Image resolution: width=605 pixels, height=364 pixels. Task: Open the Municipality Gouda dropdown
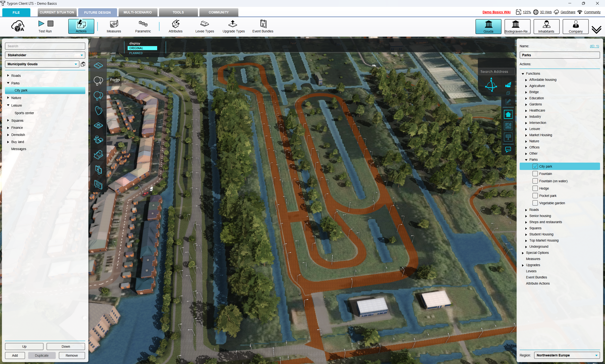(42, 64)
